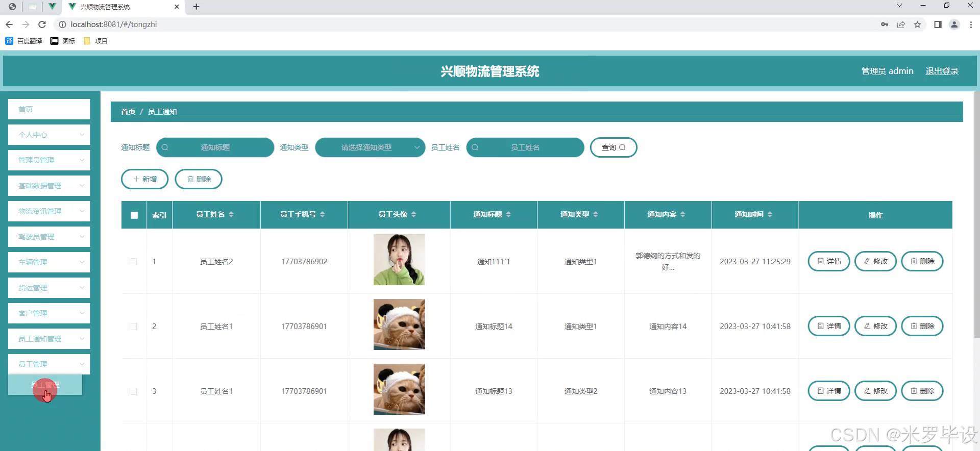
Task: Open the 百度翻译 bookmark
Action: click(x=24, y=41)
